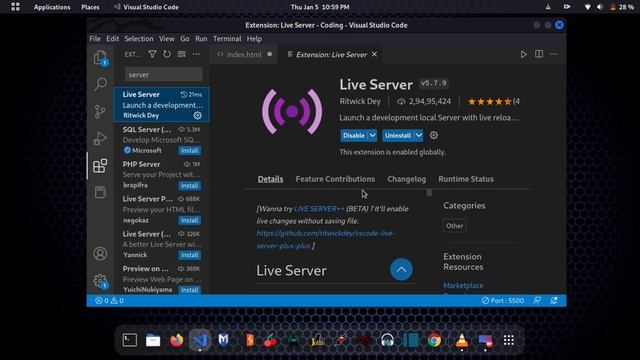Open Firefox from the dock
This screenshot has height=360, width=640.
[x=176, y=340]
